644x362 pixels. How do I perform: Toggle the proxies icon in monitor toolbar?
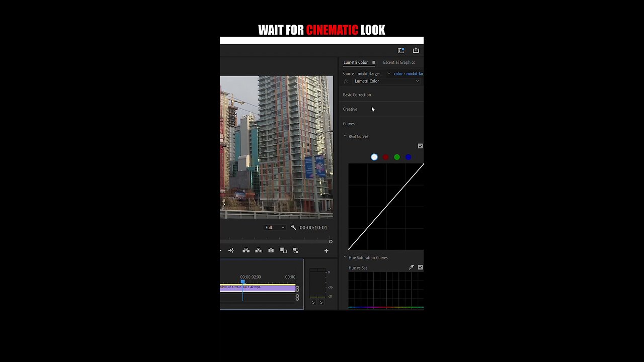click(x=295, y=250)
